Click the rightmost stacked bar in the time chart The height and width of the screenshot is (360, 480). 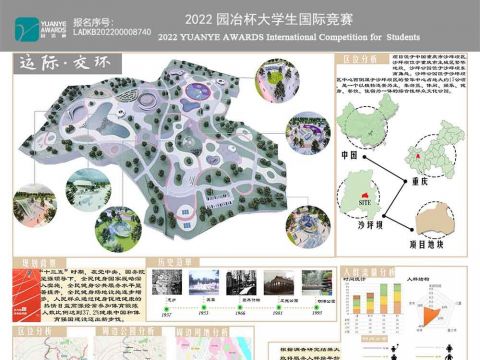pos(397,299)
